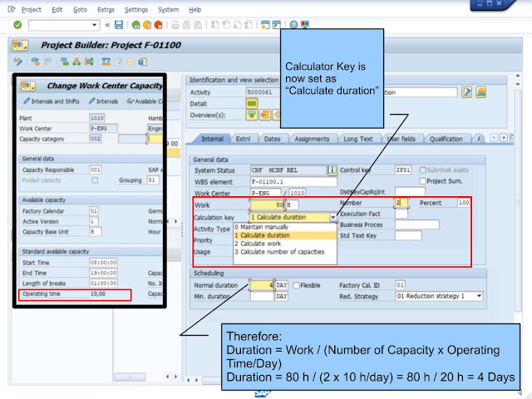Click the Generate Shortcut icon

[277, 25]
